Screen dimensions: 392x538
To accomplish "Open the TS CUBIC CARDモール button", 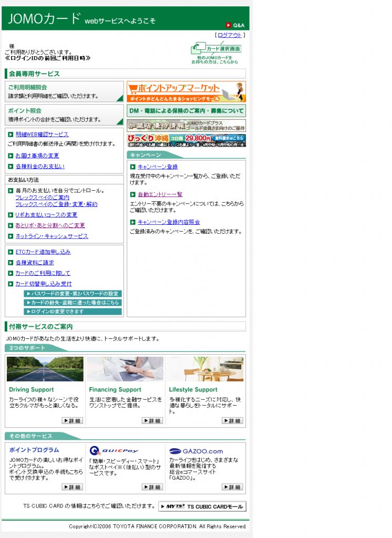I will [x=202, y=506].
